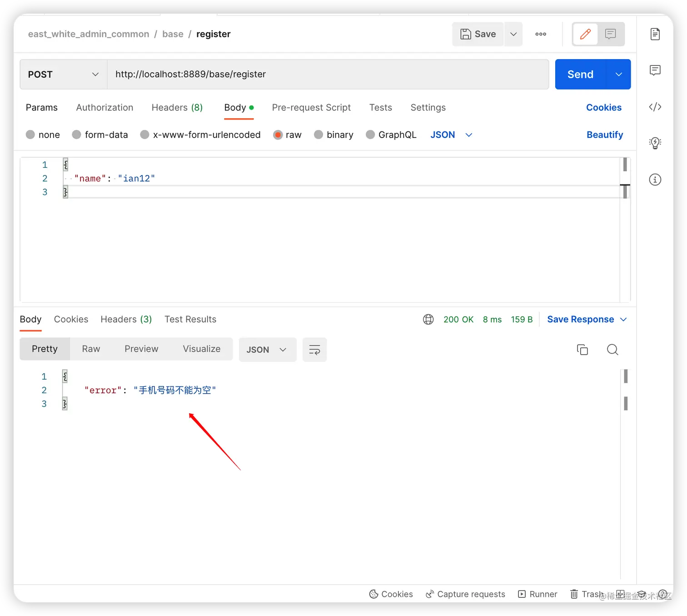Click the 200 OK status text

458,320
